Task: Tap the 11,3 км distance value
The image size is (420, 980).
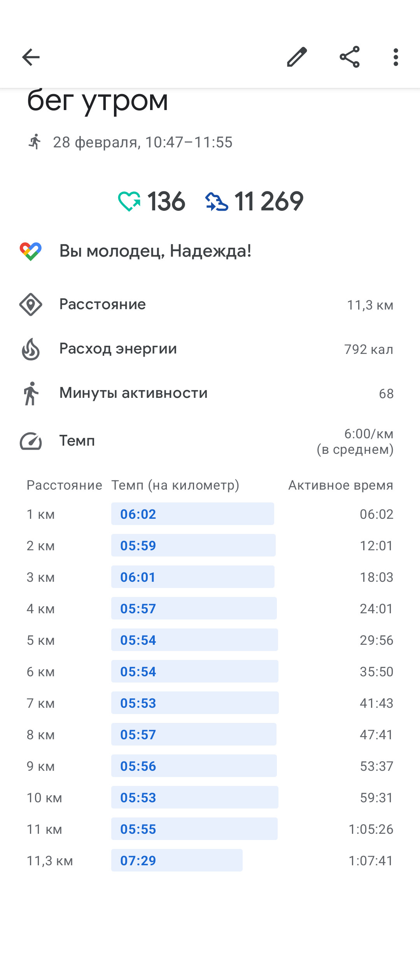Action: (370, 305)
